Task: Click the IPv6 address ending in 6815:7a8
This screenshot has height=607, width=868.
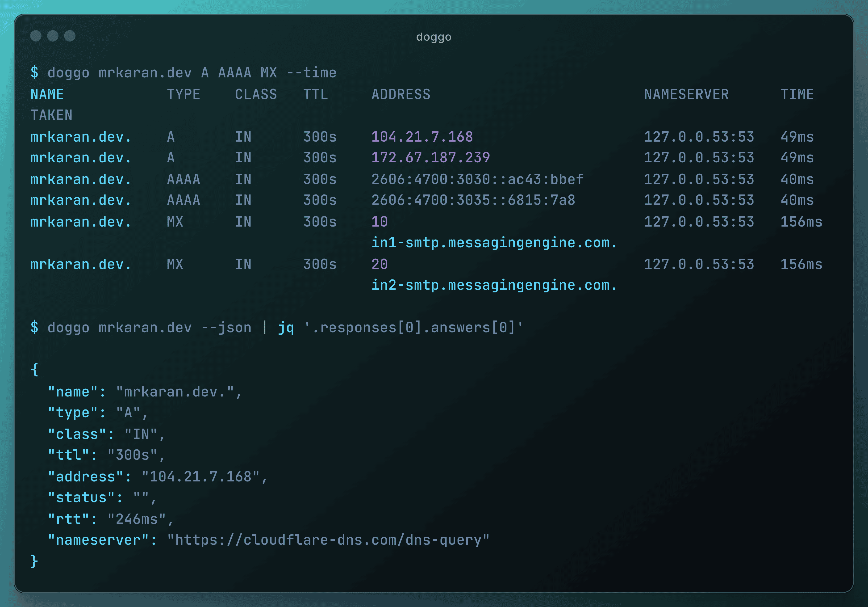Action: pos(473,200)
